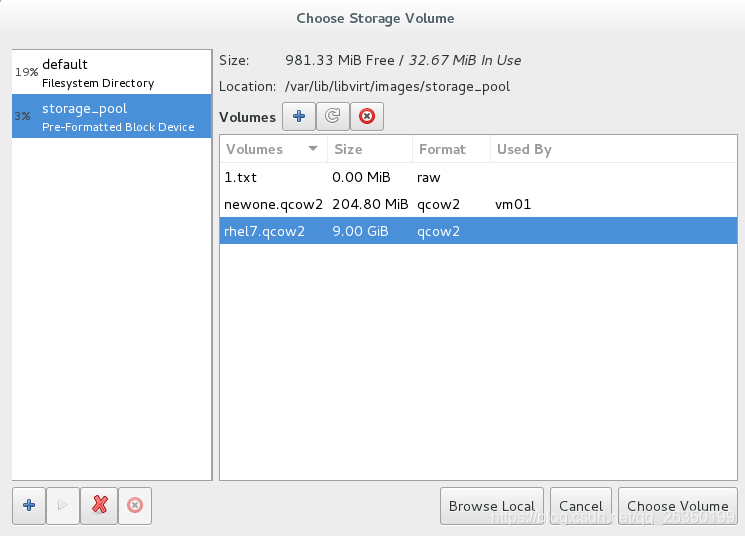This screenshot has width=745, height=536.
Task: Add a new storage pool
Action: [x=29, y=506]
